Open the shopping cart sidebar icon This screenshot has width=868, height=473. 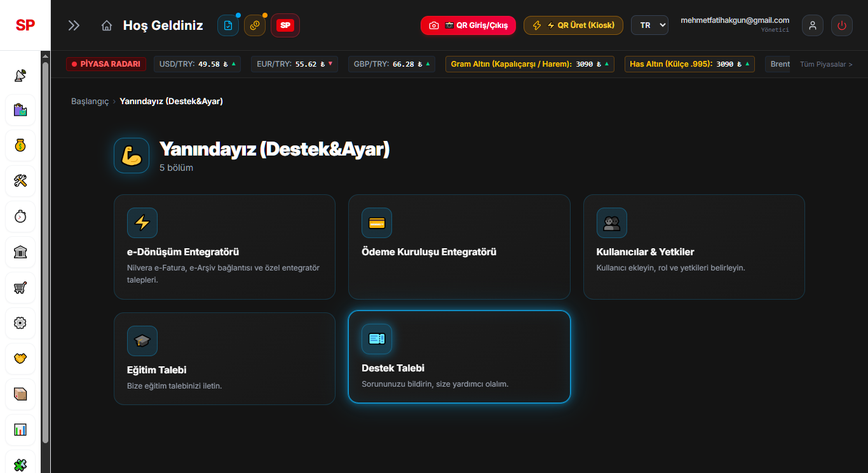click(20, 288)
